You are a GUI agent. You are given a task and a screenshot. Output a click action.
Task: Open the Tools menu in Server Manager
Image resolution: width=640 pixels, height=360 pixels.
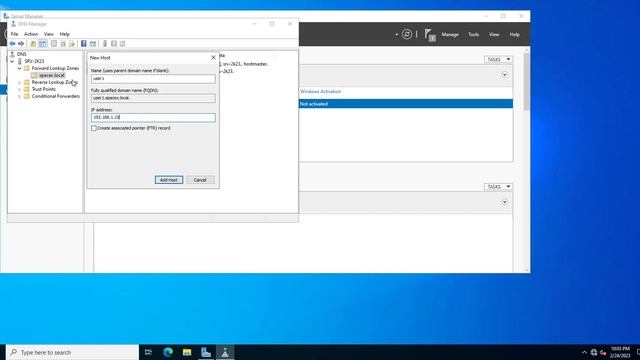point(473,35)
